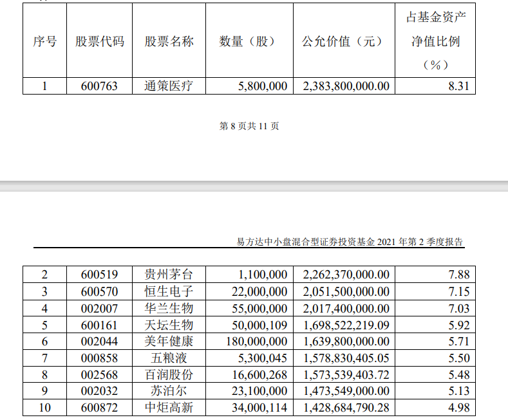Screen dimensions: 508x420
Task: Select ratio 5.92
Action: click(x=459, y=325)
